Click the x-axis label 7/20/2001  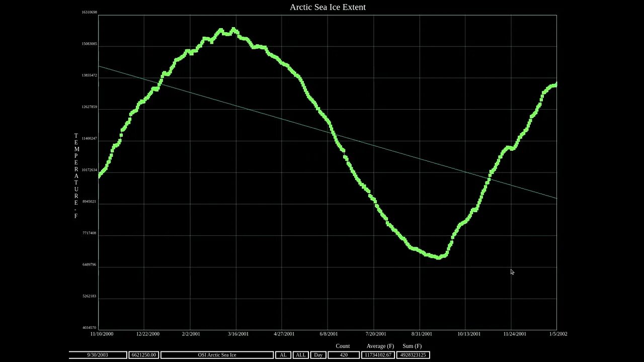coord(376,334)
